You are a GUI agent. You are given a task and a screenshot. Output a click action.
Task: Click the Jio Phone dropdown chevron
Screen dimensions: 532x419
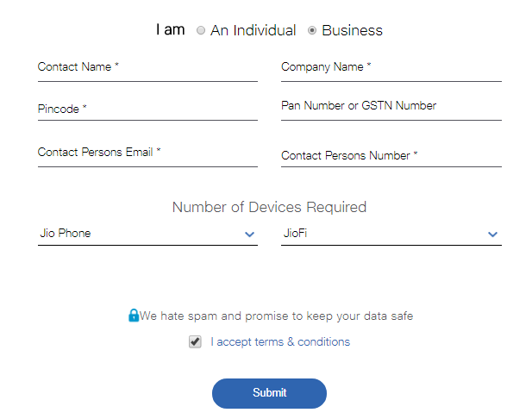[250, 235]
